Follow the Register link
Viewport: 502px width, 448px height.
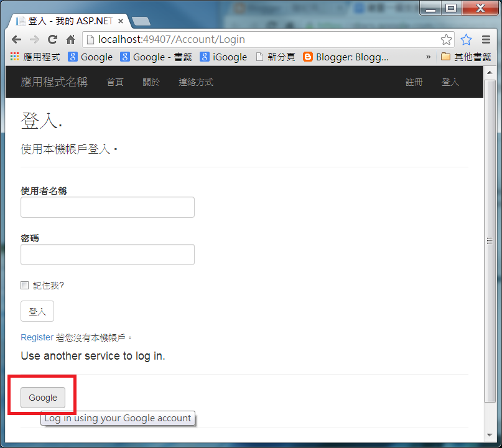(37, 337)
